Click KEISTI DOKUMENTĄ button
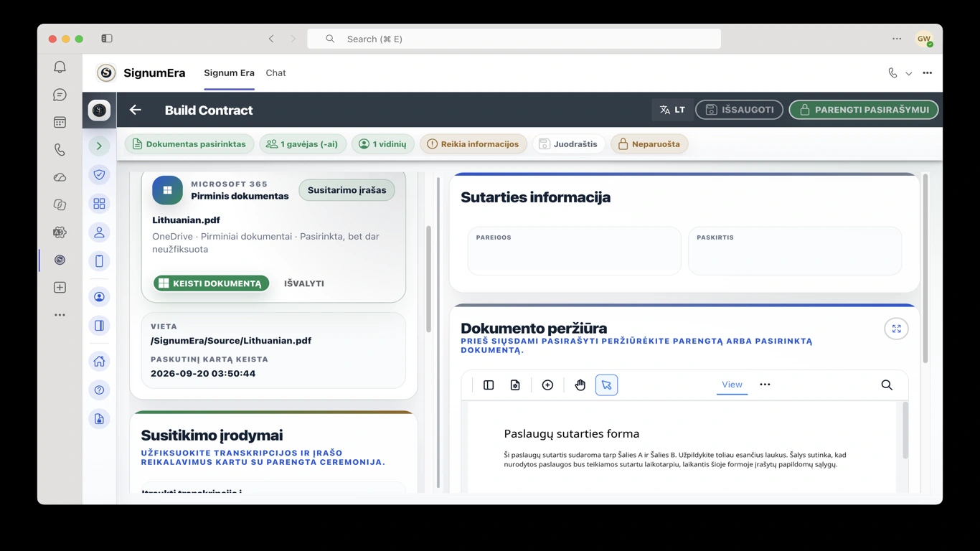This screenshot has height=551, width=980. [211, 283]
